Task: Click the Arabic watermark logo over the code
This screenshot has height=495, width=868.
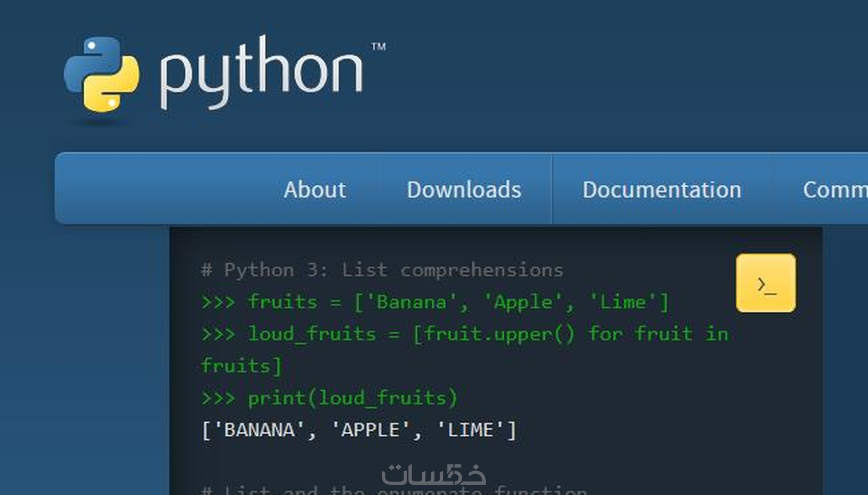Action: coord(433,475)
